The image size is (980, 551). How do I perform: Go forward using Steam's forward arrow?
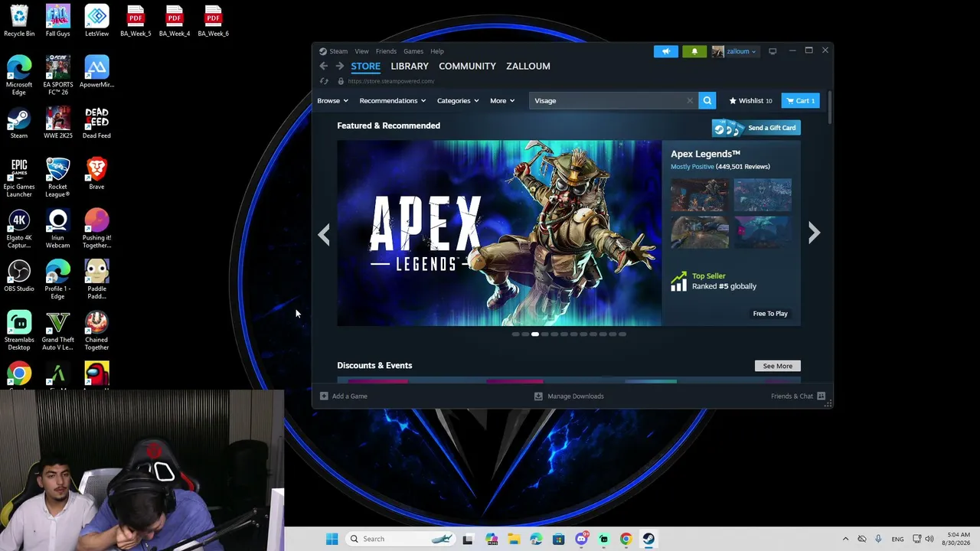tap(340, 67)
